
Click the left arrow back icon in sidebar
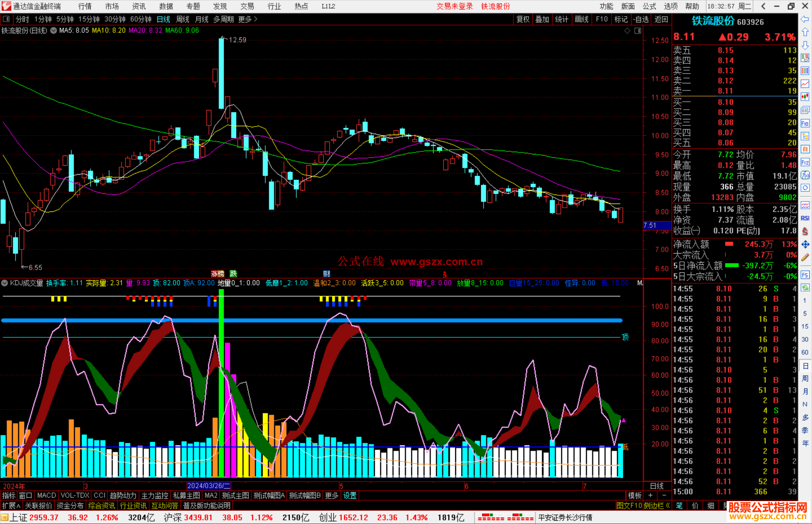pos(805,19)
